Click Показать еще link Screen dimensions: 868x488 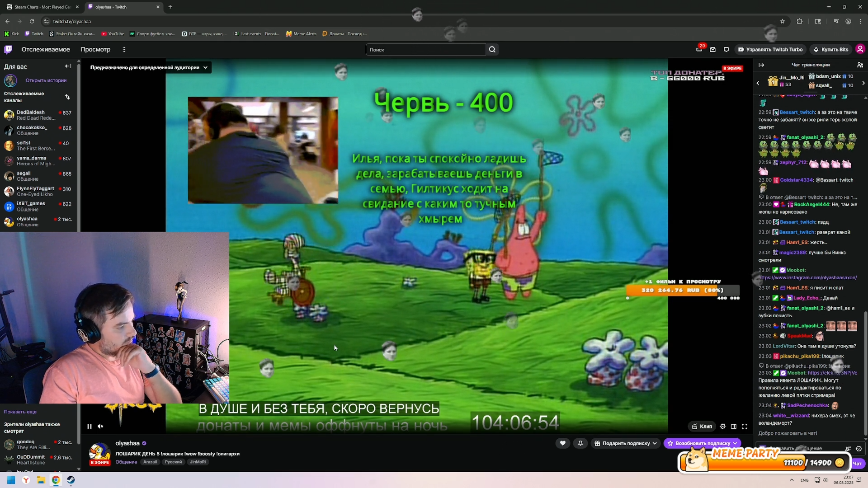pyautogui.click(x=20, y=412)
